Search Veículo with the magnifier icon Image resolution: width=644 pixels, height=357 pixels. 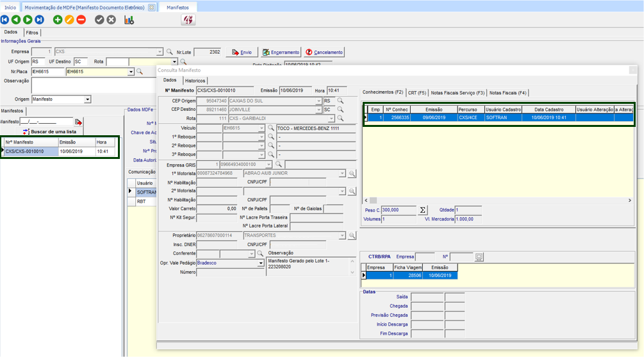point(271,128)
